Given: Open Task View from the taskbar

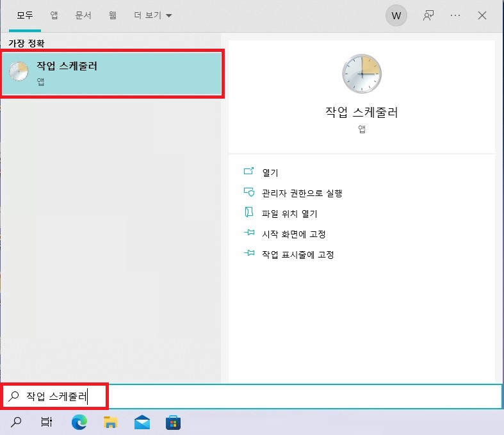Looking at the screenshot, I should coord(46,422).
